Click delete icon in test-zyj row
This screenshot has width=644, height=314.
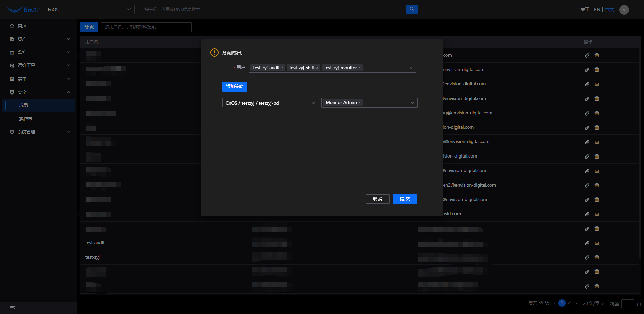point(597,257)
